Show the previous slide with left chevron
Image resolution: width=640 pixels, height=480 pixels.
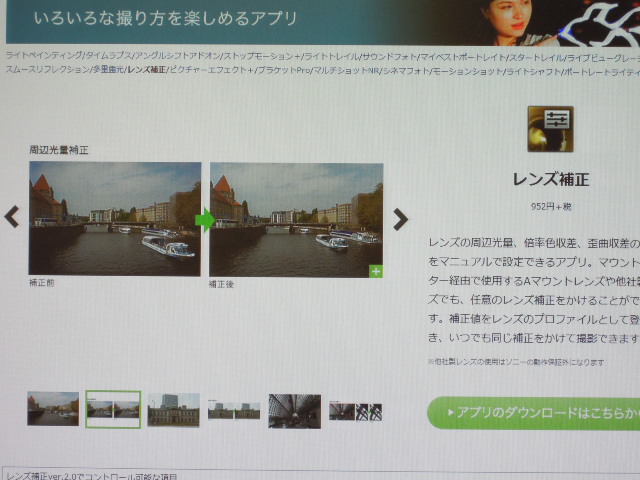12,216
